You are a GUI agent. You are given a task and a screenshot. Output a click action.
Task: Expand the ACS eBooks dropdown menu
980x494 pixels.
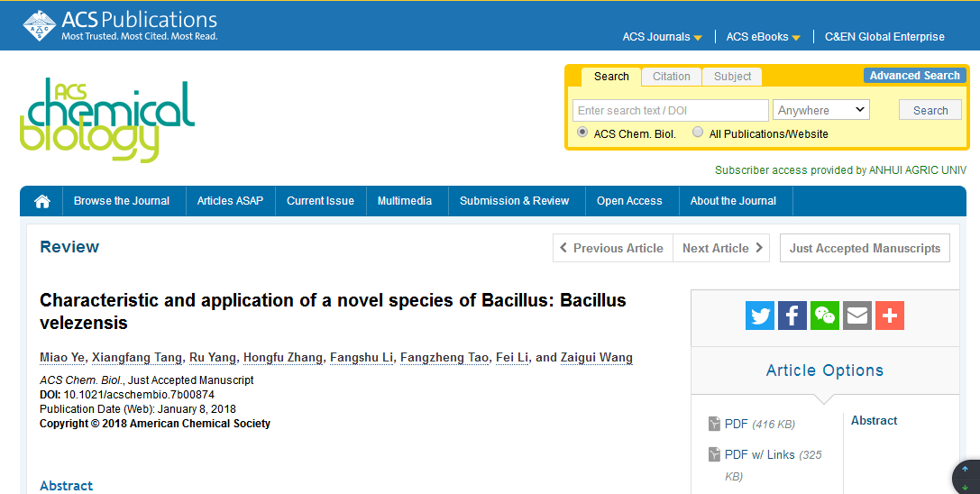click(763, 37)
